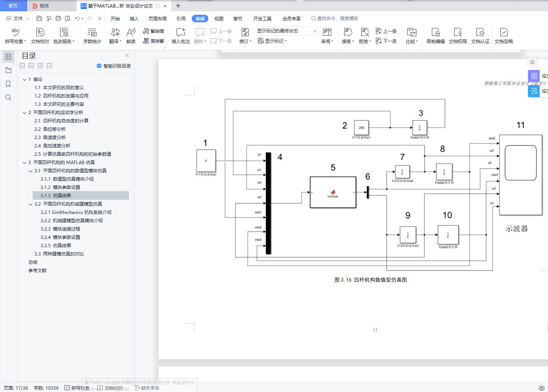Collapse 3 平面四杆机构的 MATLAB 仿真 section
Image resolution: width=548 pixels, height=392 pixels.
click(25, 163)
